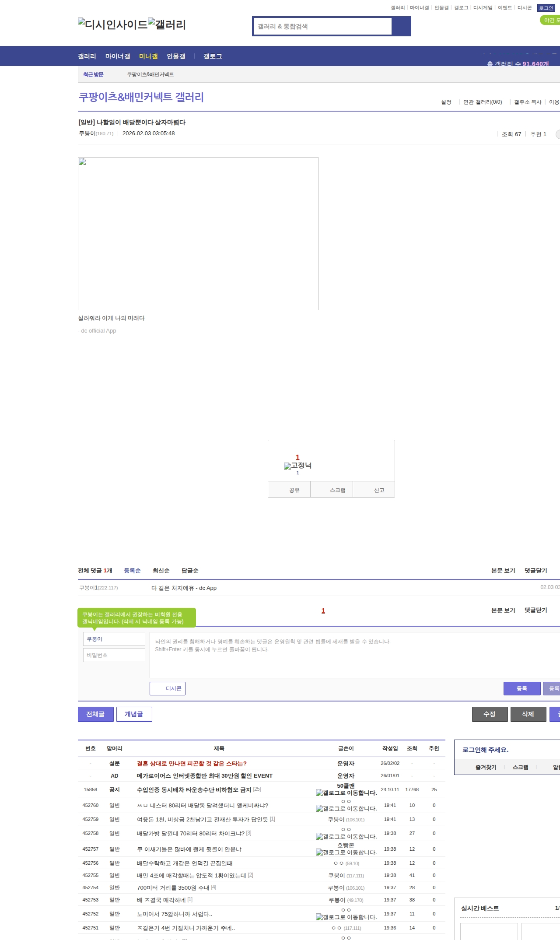
Task: Click 이벤트 in the top utility links
Action: click(x=505, y=8)
